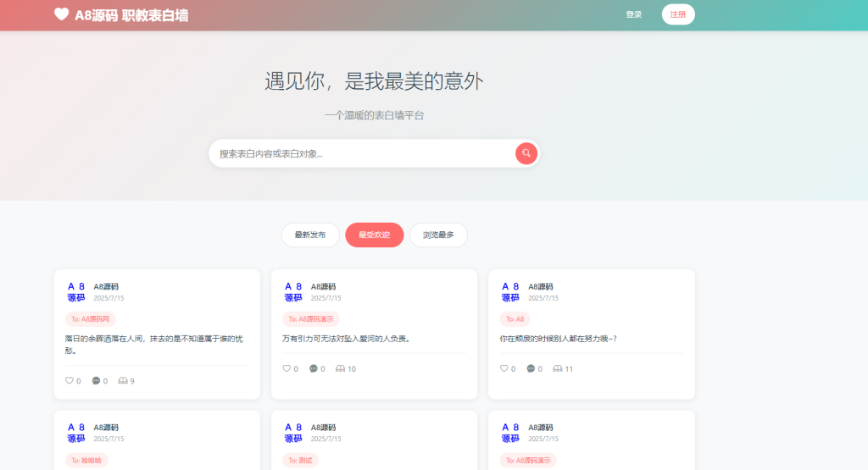This screenshot has width=868, height=470.
Task: Like the post addressed To: A8
Action: point(504,368)
